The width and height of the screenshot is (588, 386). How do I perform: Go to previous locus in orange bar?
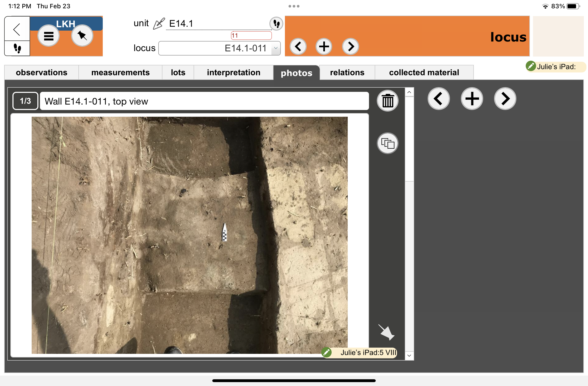[x=298, y=47]
